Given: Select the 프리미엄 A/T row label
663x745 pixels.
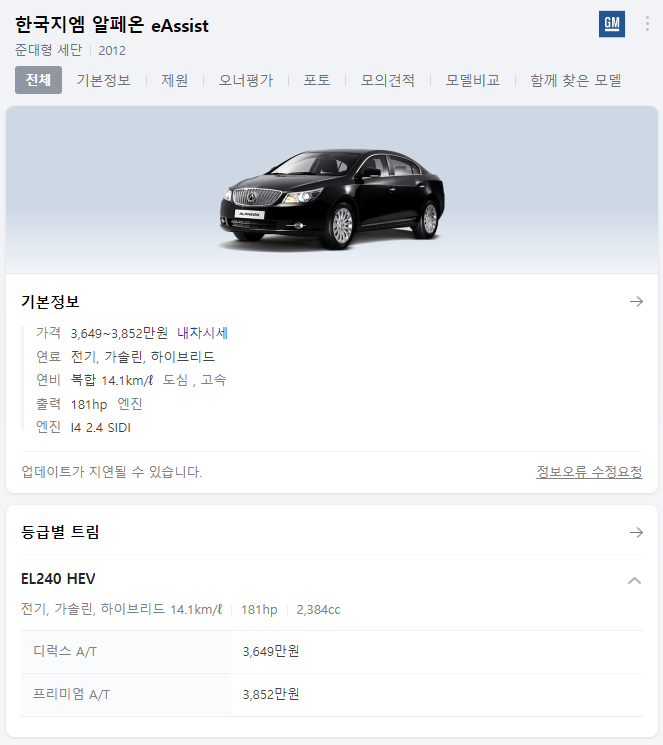Looking at the screenshot, I should (x=71, y=695).
